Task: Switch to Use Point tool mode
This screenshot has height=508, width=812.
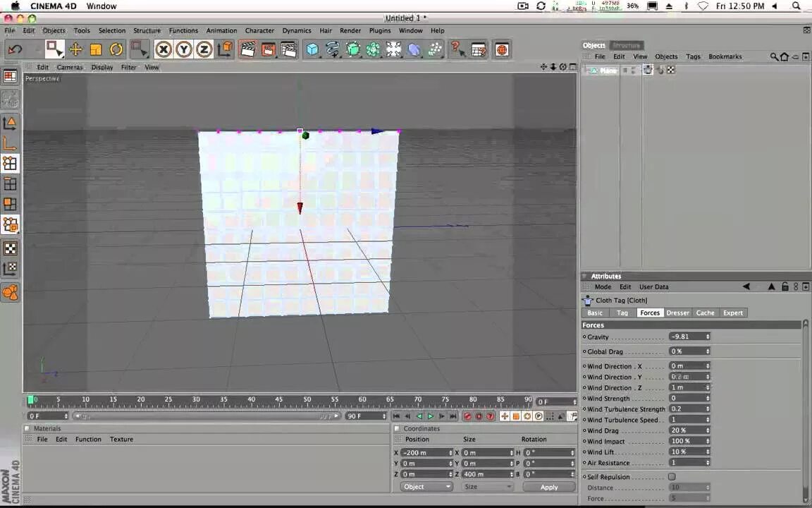Action: [10, 163]
